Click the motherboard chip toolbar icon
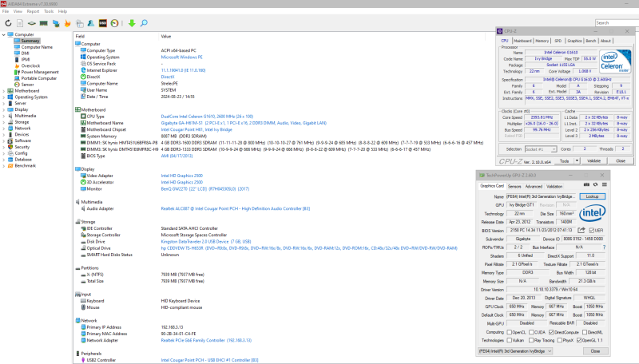Image resolution: width=639 pixels, height=364 pixels. [32, 23]
